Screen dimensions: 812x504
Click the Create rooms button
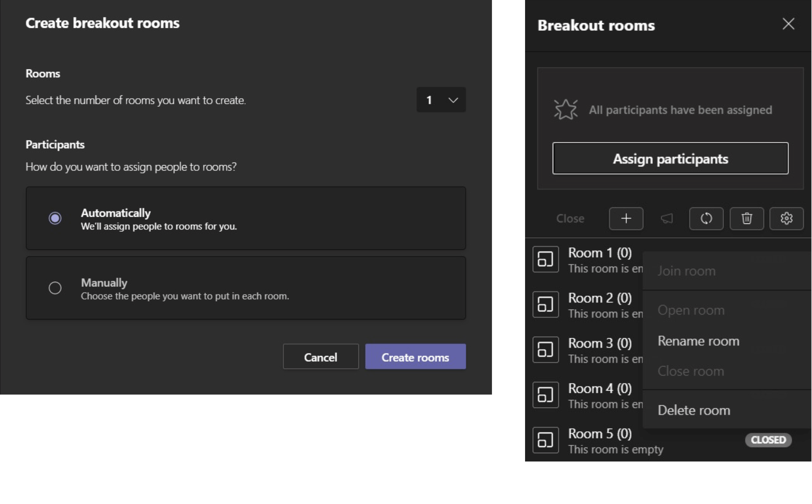coord(415,357)
